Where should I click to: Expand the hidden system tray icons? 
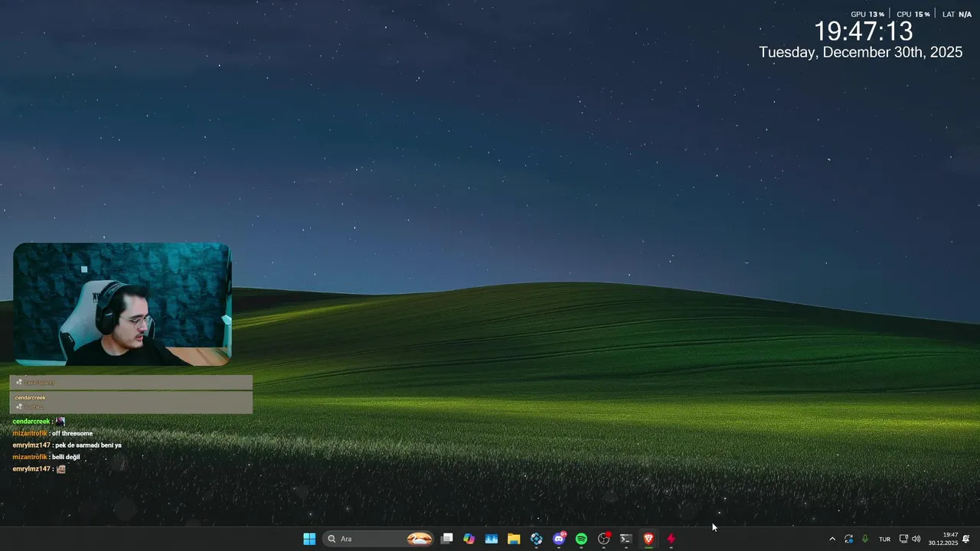tap(832, 539)
